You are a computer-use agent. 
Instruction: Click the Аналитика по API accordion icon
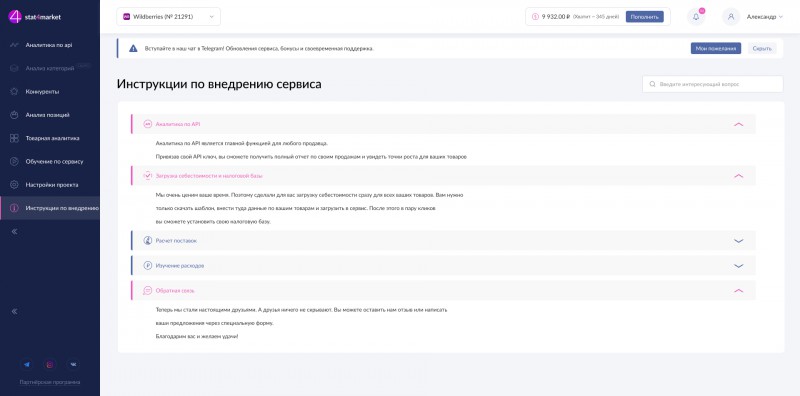point(147,124)
